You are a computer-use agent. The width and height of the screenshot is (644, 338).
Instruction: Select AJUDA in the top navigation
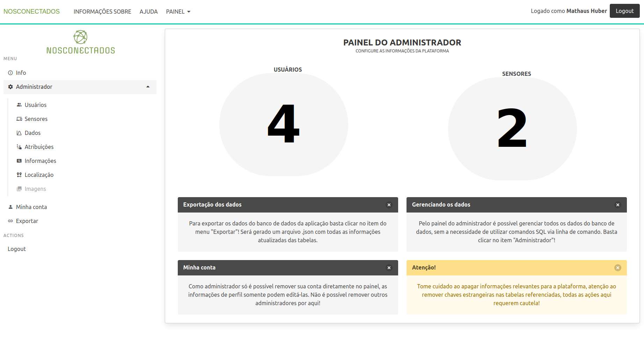point(148,12)
